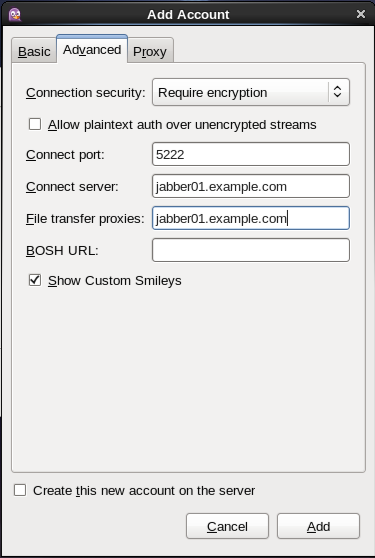Click the BOSH URL label
This screenshot has width=375, height=558.
[x=62, y=251]
